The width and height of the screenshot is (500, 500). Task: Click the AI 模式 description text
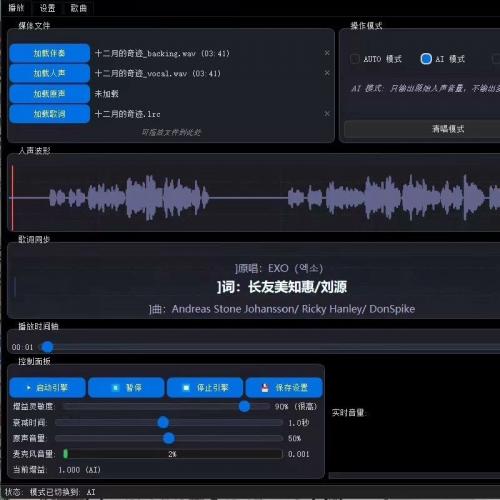(x=425, y=88)
